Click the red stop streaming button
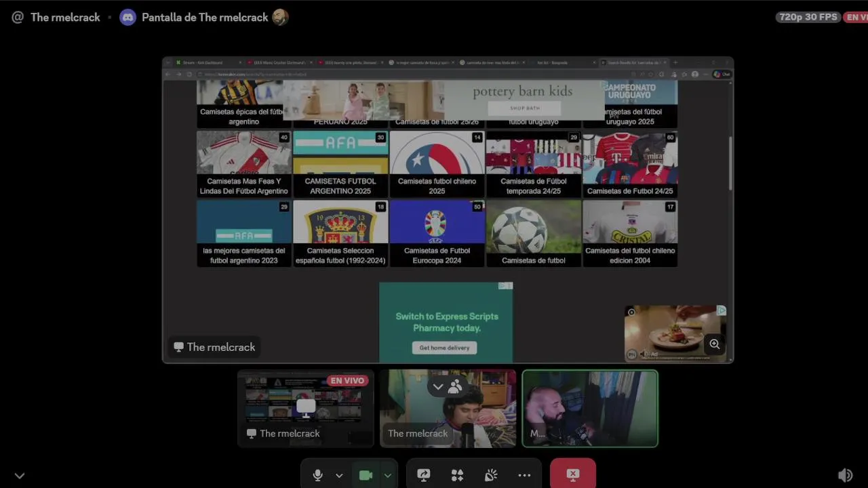Viewport: 868px width, 488px height. (573, 474)
